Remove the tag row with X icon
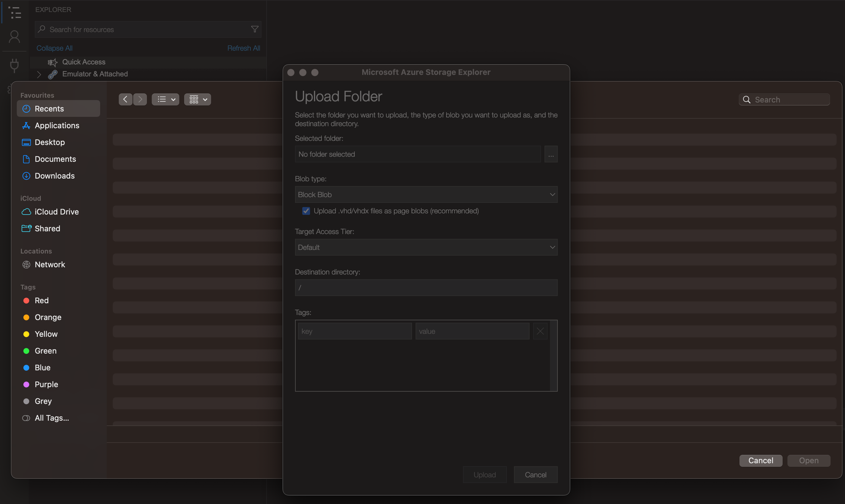Viewport: 845px width, 504px height. click(x=540, y=331)
